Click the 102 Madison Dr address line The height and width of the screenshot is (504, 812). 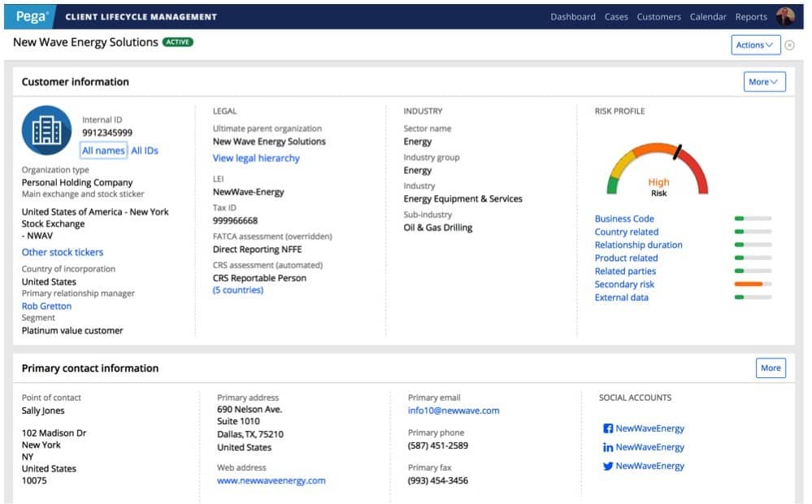click(54, 433)
